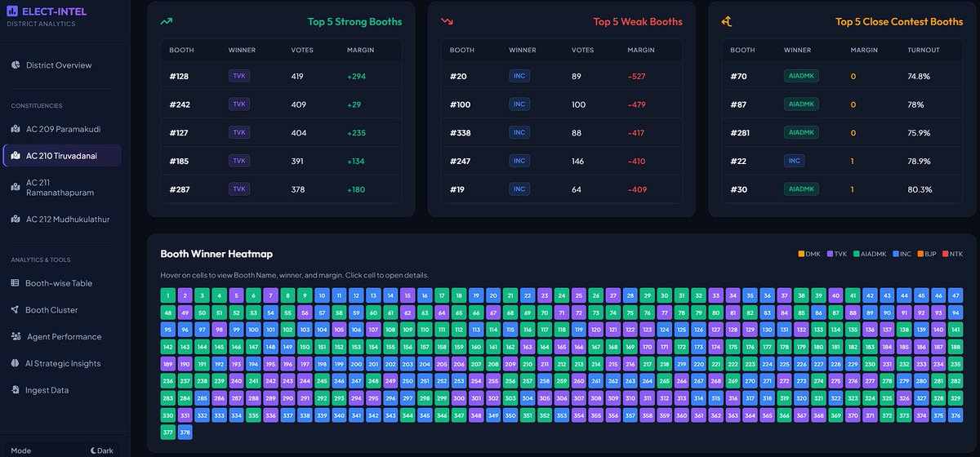The width and height of the screenshot is (980, 457).
Task: Open heatmap cell for booth 188
Action: click(x=955, y=347)
